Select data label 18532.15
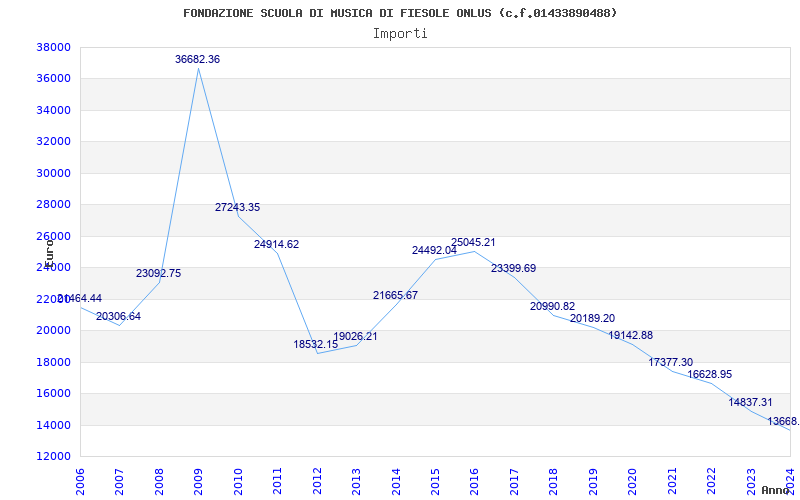 pyautogui.click(x=315, y=344)
